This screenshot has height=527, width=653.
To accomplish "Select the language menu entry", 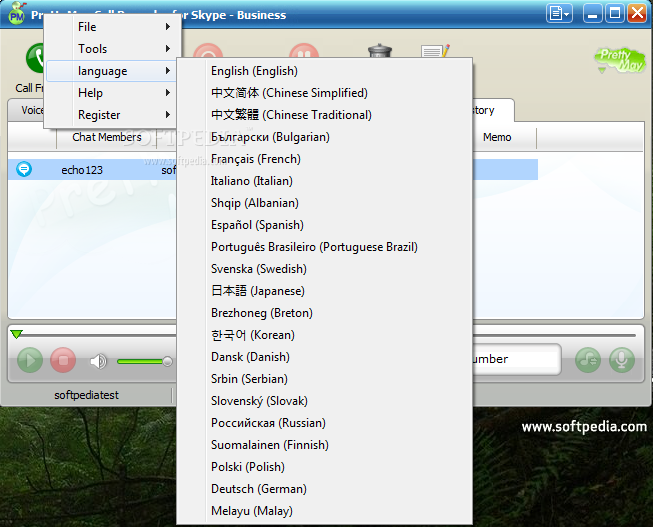I will (112, 71).
